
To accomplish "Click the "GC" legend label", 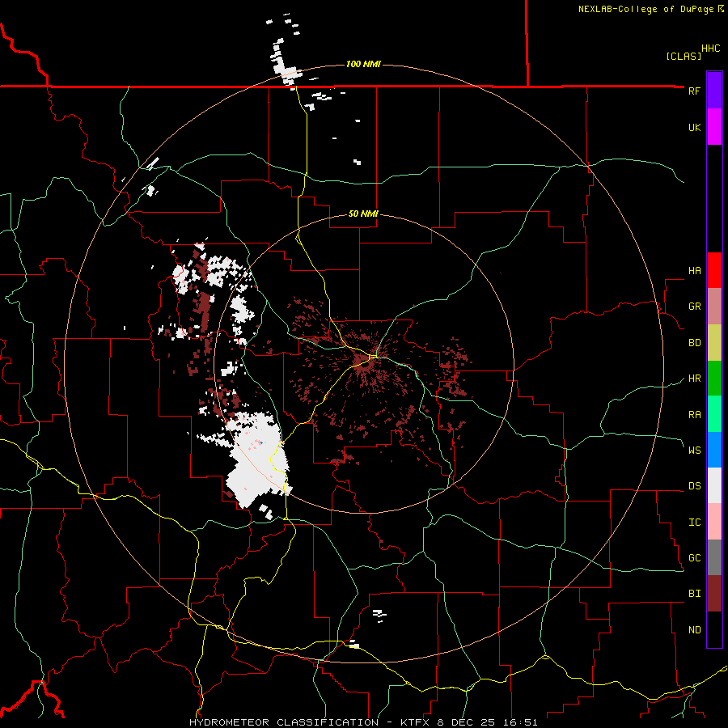I will [x=694, y=557].
